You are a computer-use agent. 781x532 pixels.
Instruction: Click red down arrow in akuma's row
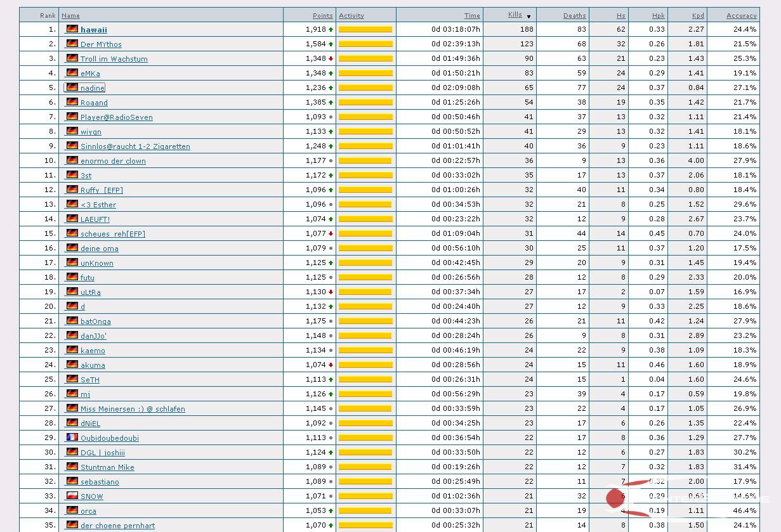(331, 365)
